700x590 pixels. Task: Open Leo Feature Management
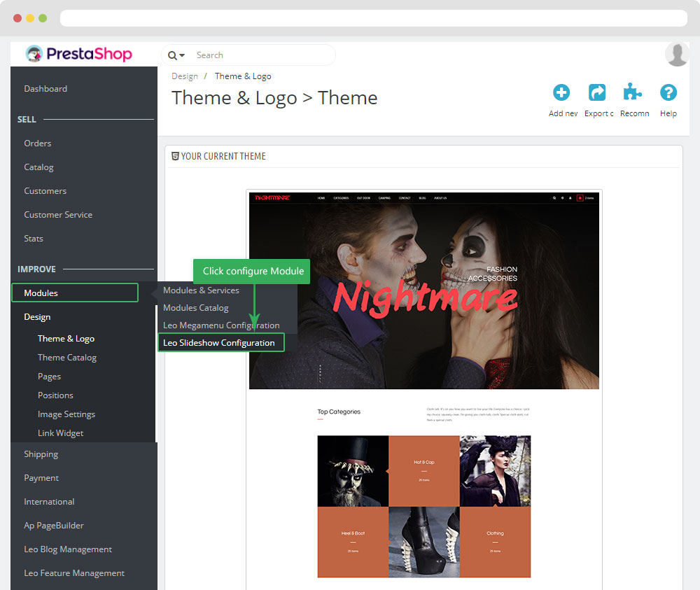[74, 573]
